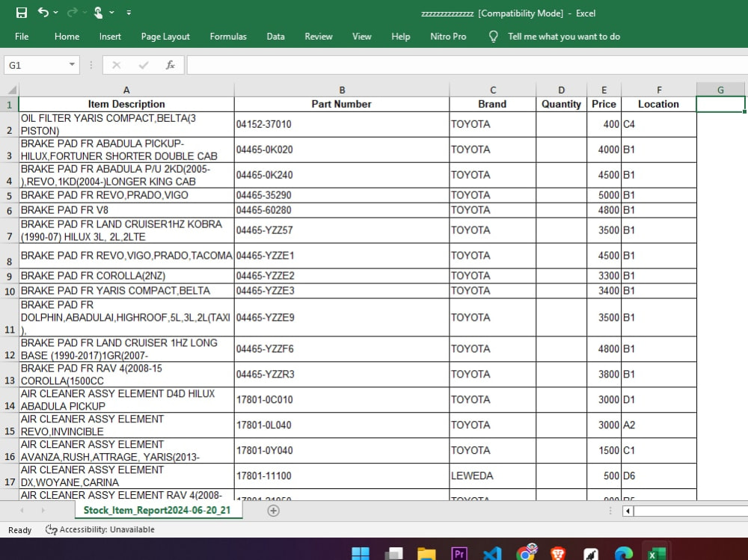Open the Review tab

click(319, 37)
